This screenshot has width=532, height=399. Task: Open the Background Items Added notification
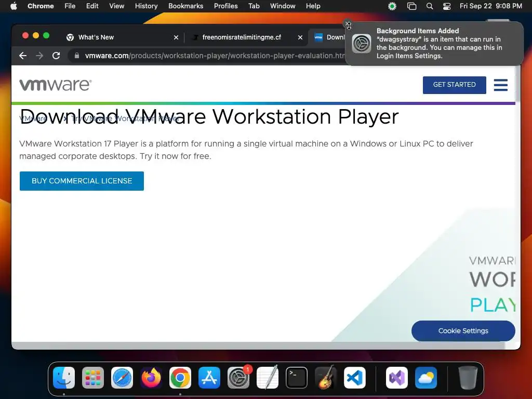(434, 44)
